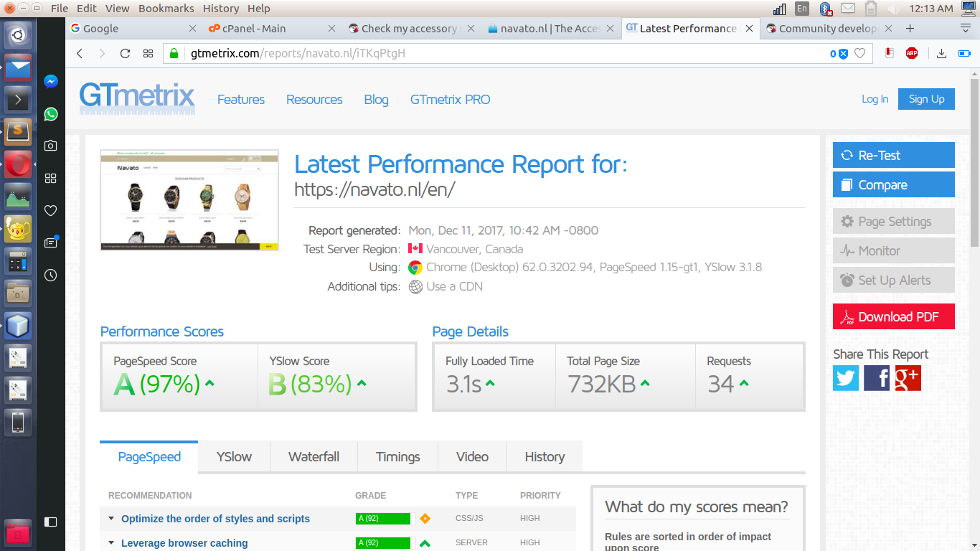This screenshot has height=551, width=980.
Task: Expand Optimize the order of styles row
Action: click(x=111, y=518)
